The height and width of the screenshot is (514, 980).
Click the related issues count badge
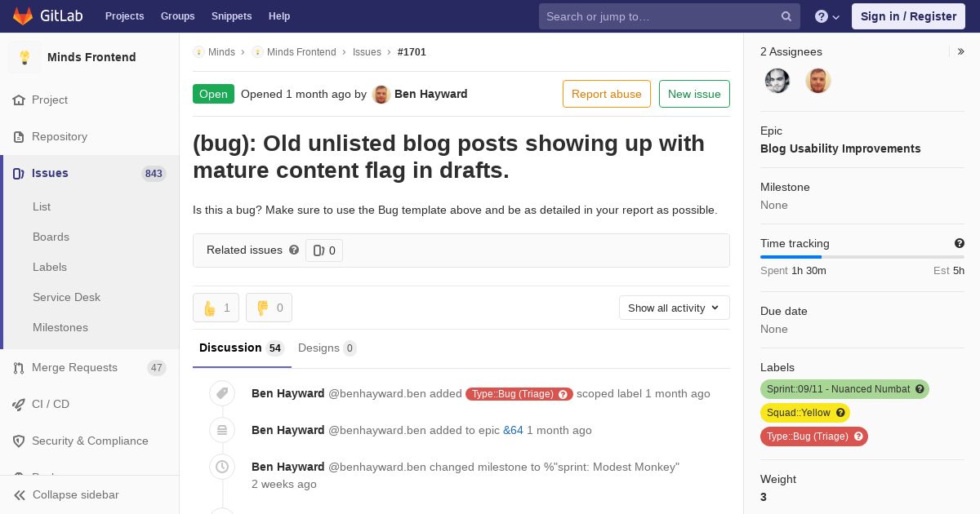(x=324, y=250)
